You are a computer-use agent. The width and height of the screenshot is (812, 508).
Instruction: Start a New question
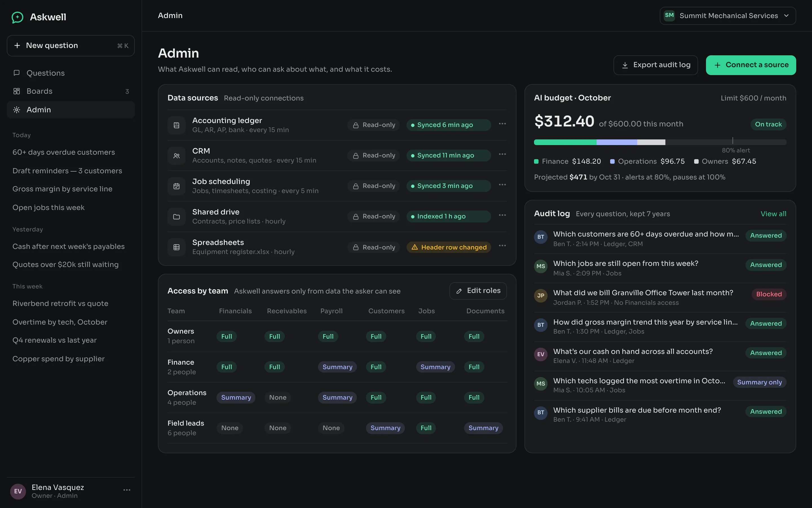pyautogui.click(x=71, y=46)
